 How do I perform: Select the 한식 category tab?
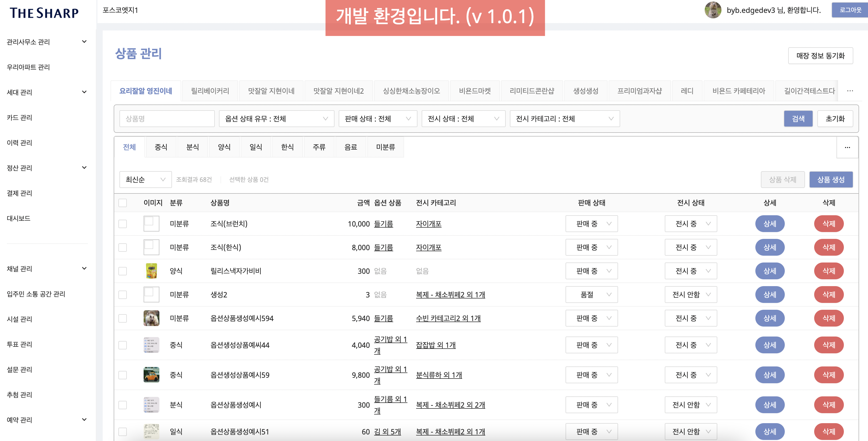point(287,147)
